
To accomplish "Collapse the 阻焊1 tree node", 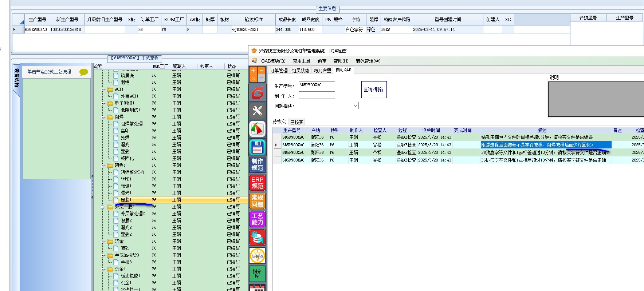I will tap(103, 166).
